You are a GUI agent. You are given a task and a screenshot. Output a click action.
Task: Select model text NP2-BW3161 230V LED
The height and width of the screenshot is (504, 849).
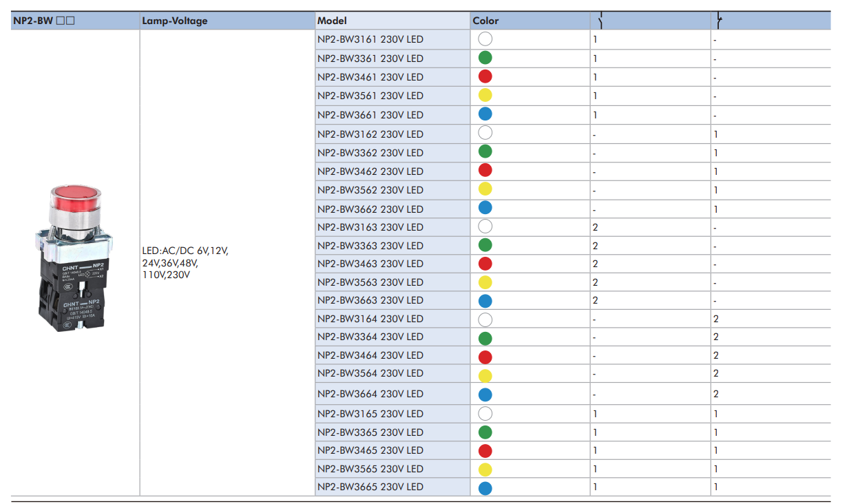click(370, 40)
